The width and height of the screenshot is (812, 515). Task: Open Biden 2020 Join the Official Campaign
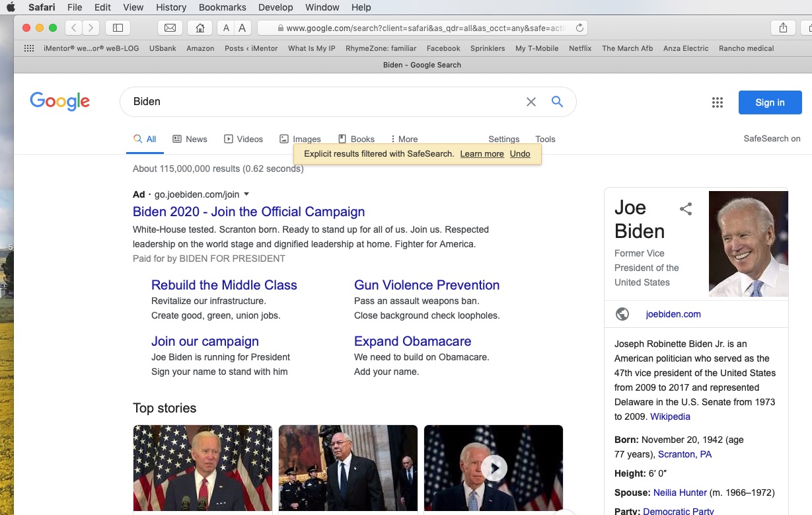click(248, 212)
